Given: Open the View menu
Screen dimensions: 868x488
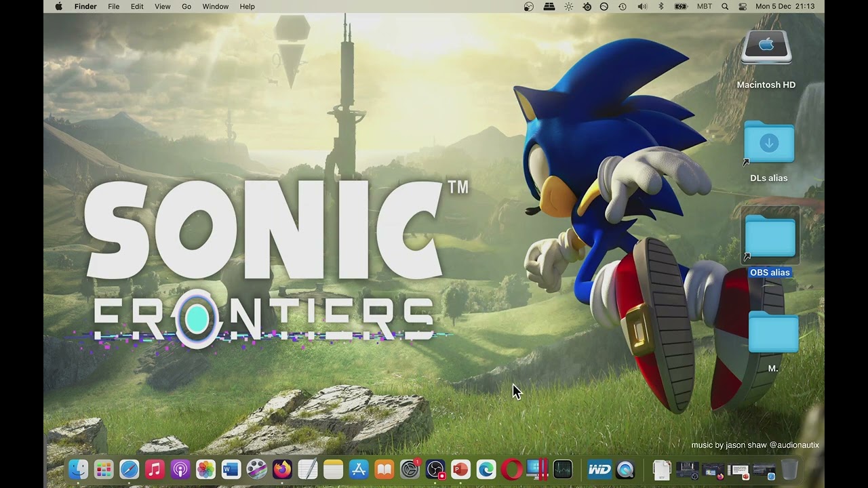Looking at the screenshot, I should click(x=163, y=6).
